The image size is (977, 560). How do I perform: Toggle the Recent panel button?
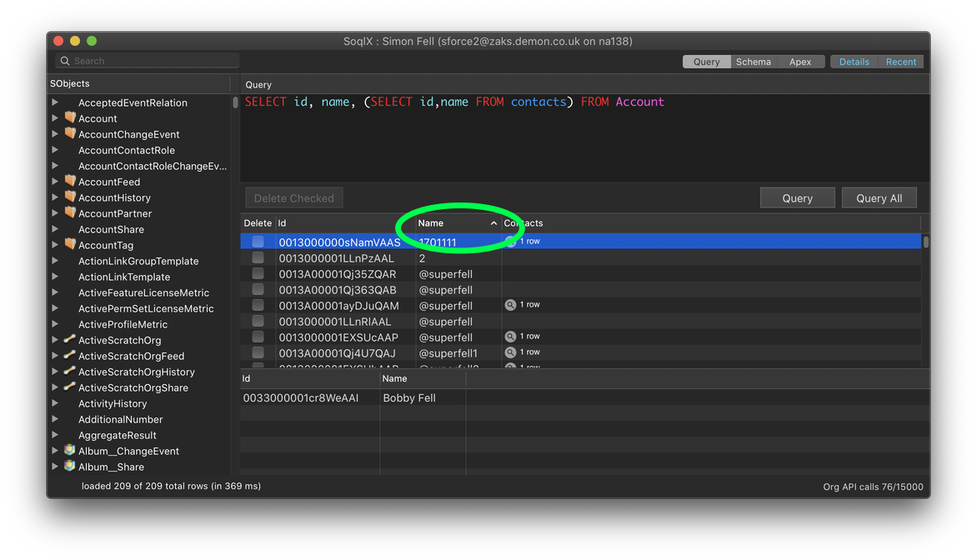901,62
